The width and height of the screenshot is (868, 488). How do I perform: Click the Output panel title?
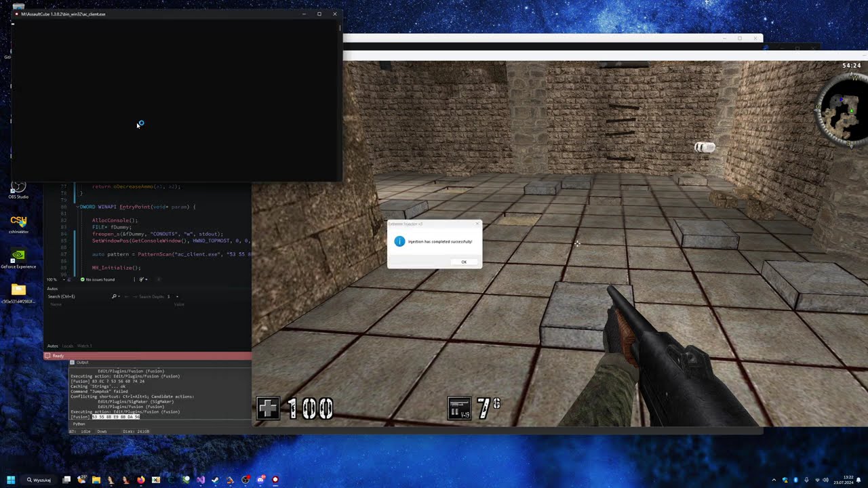tap(82, 363)
